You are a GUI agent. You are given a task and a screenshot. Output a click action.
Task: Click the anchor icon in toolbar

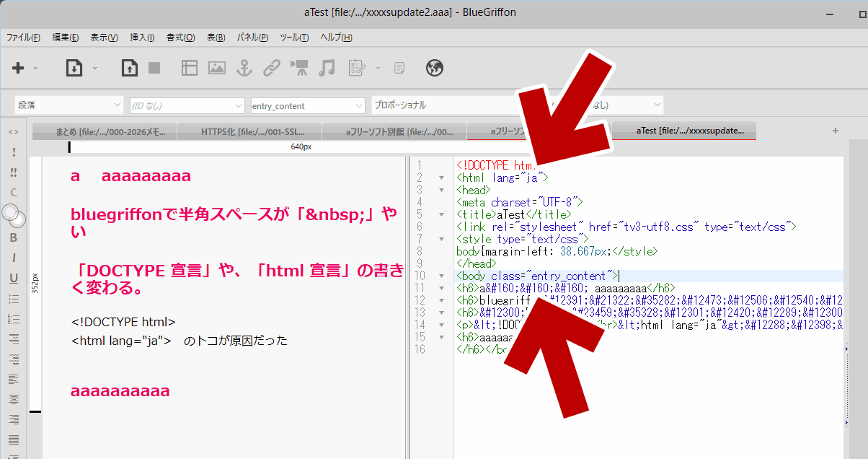(244, 68)
